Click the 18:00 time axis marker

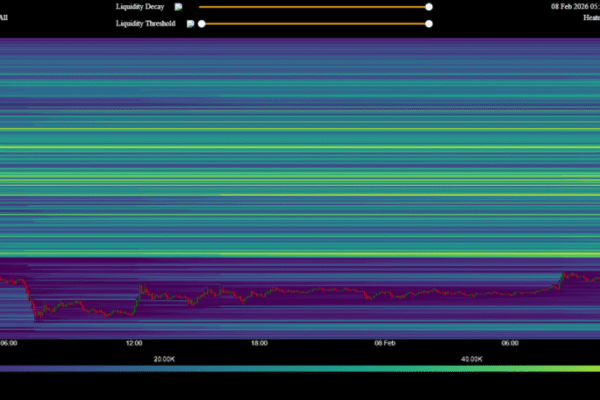[259, 343]
